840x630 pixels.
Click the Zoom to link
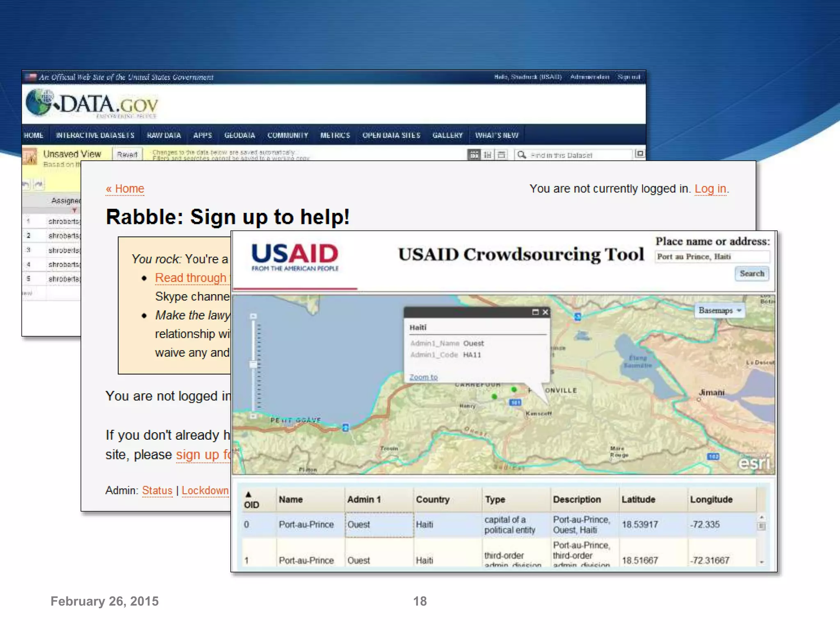[x=423, y=377]
